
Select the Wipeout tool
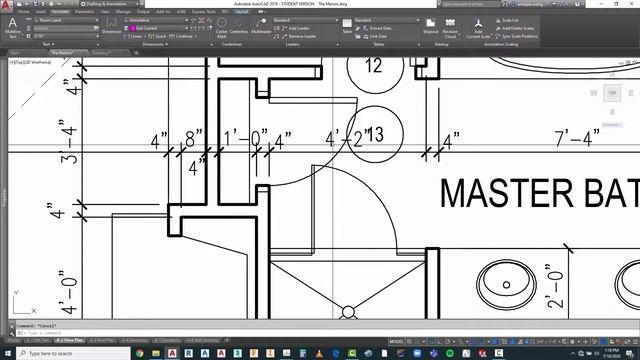click(430, 27)
